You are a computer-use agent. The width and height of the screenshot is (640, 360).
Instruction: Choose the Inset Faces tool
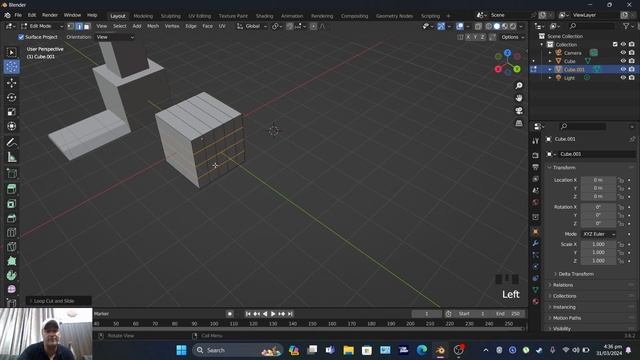coord(11,204)
